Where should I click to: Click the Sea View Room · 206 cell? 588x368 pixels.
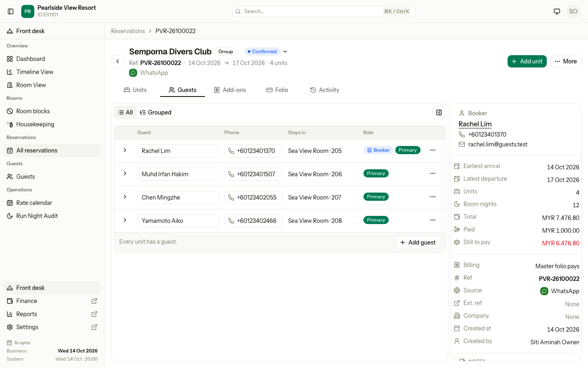pyautogui.click(x=315, y=174)
